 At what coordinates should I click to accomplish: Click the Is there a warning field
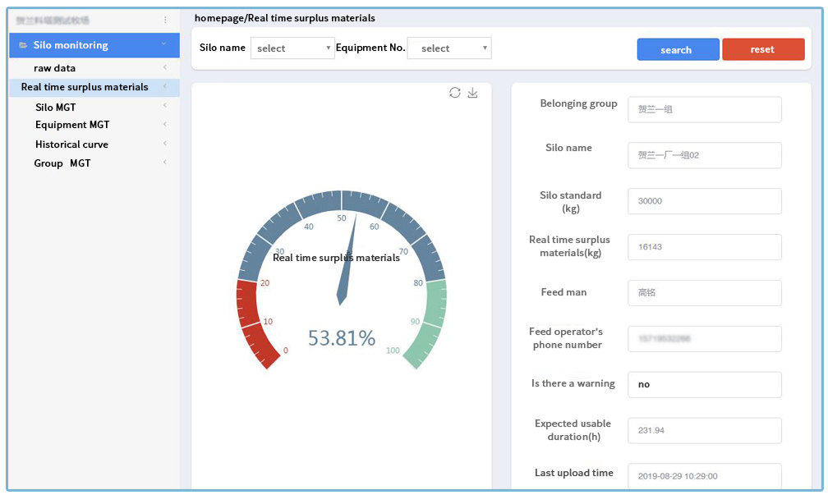(705, 384)
